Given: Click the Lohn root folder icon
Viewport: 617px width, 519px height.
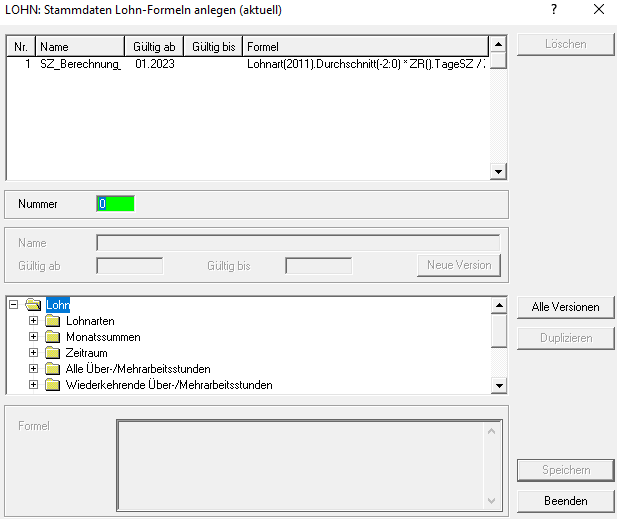Looking at the screenshot, I should click(x=32, y=305).
